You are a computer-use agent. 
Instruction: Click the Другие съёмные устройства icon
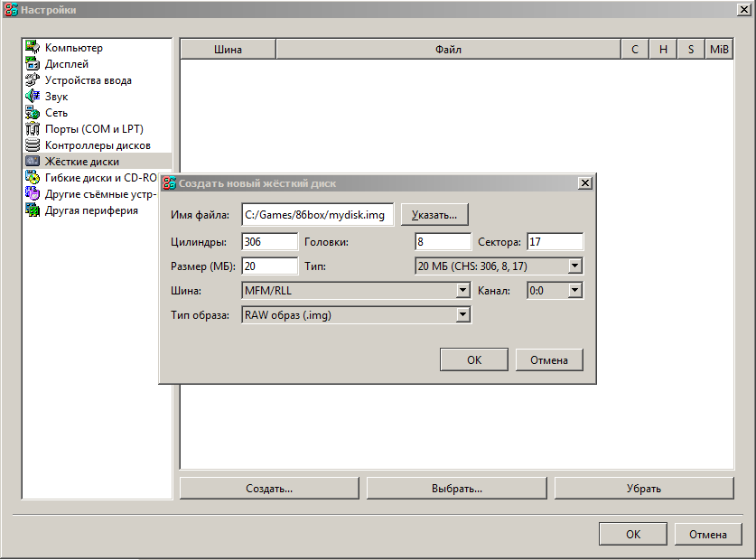[33, 194]
